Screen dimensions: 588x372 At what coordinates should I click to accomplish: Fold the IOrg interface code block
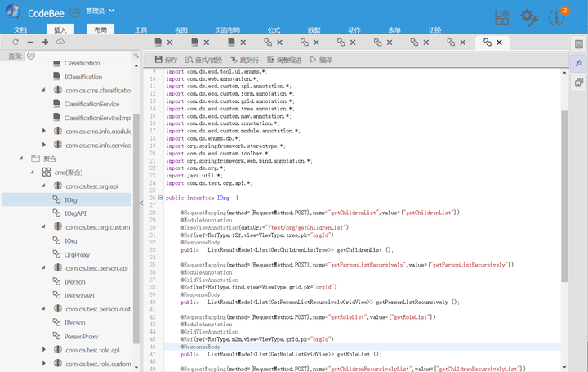click(x=160, y=198)
